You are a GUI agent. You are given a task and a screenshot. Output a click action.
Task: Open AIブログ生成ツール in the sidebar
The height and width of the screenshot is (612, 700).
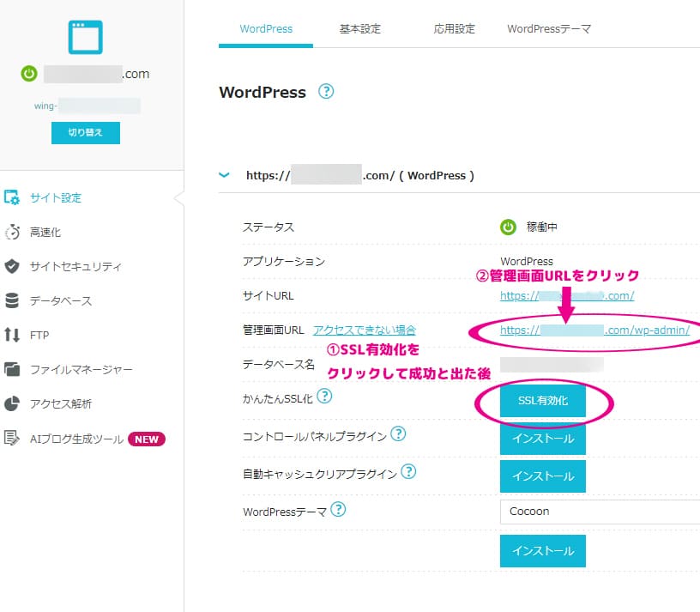coord(77,439)
